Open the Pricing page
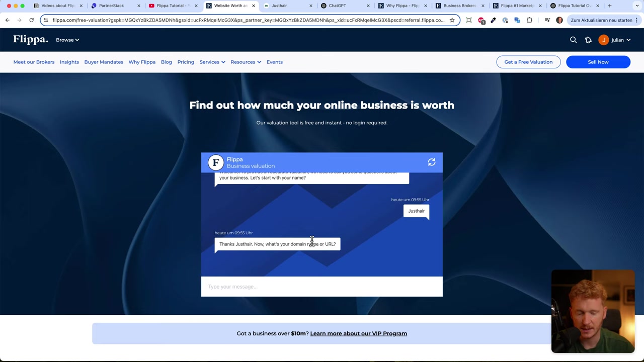The width and height of the screenshot is (644, 362). pyautogui.click(x=186, y=62)
